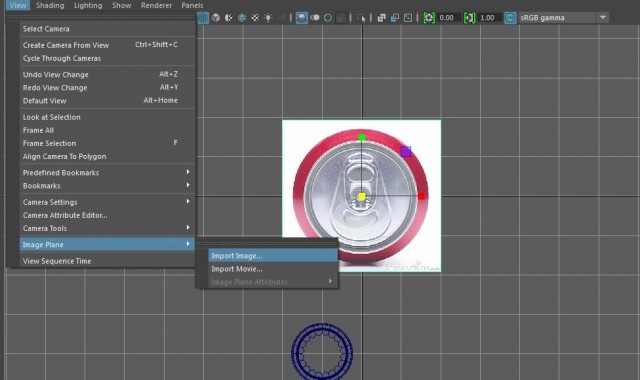The height and width of the screenshot is (380, 640).
Task: Expand the Image Plane submenu
Action: tap(107, 244)
